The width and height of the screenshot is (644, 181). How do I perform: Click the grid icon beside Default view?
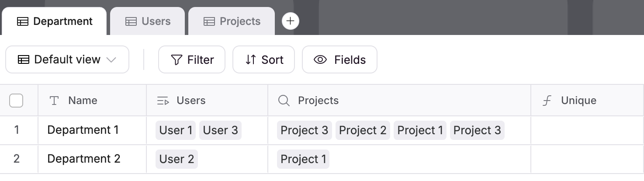(24, 60)
